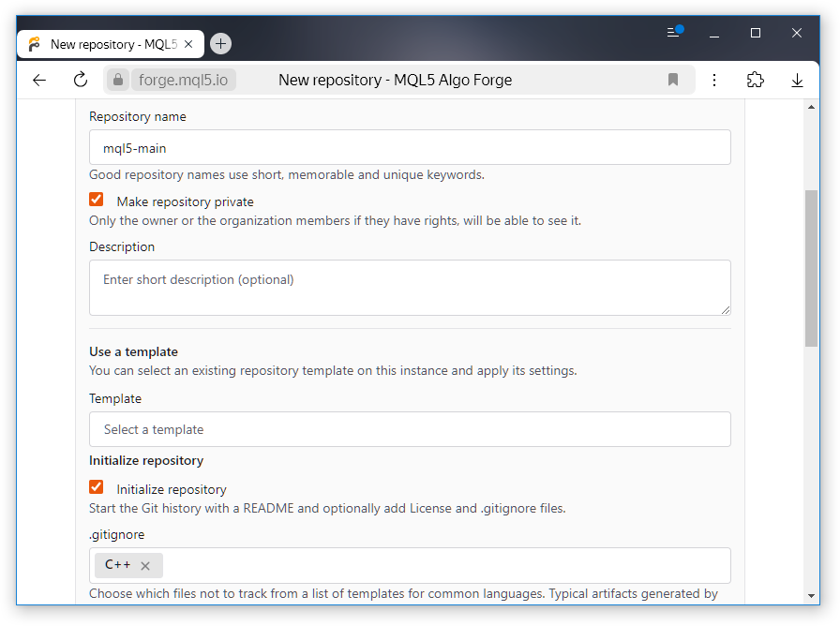This screenshot has width=840, height=626.
Task: Click the 'Initialize repository' checkbox label
Action: coord(172,489)
